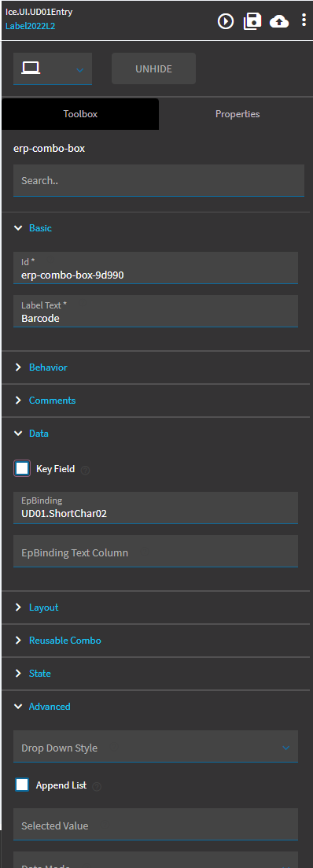Click the Save icon in header
This screenshot has height=868, width=313.
coord(252,21)
